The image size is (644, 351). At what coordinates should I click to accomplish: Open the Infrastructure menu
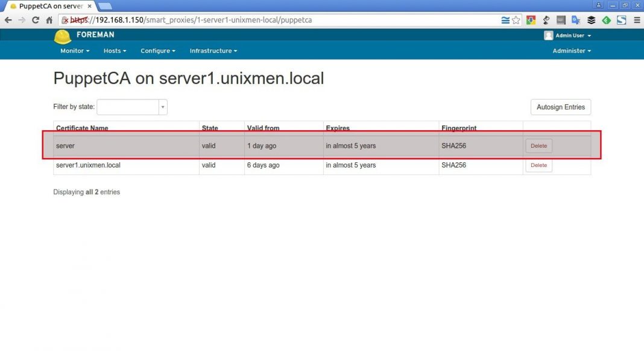pos(213,51)
